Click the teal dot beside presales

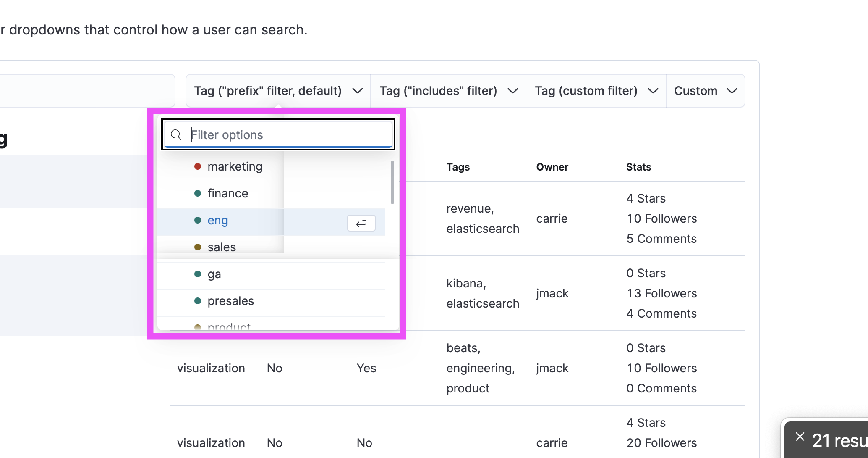198,301
